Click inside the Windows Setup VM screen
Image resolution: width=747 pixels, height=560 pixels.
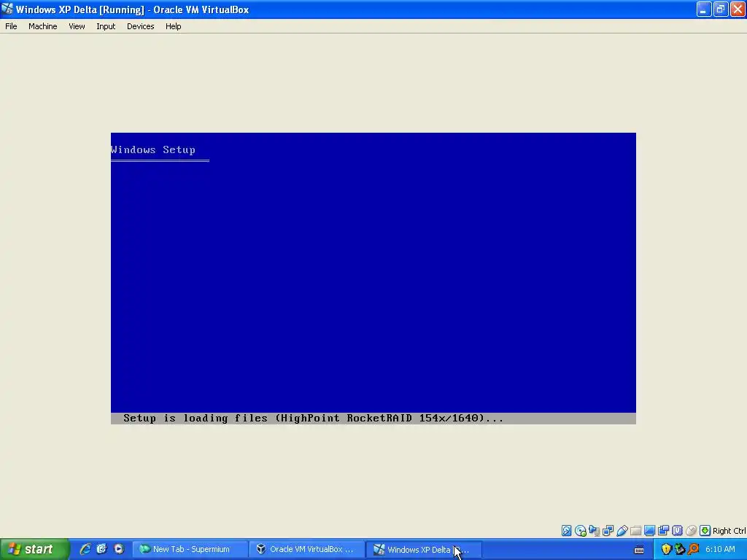(373, 278)
